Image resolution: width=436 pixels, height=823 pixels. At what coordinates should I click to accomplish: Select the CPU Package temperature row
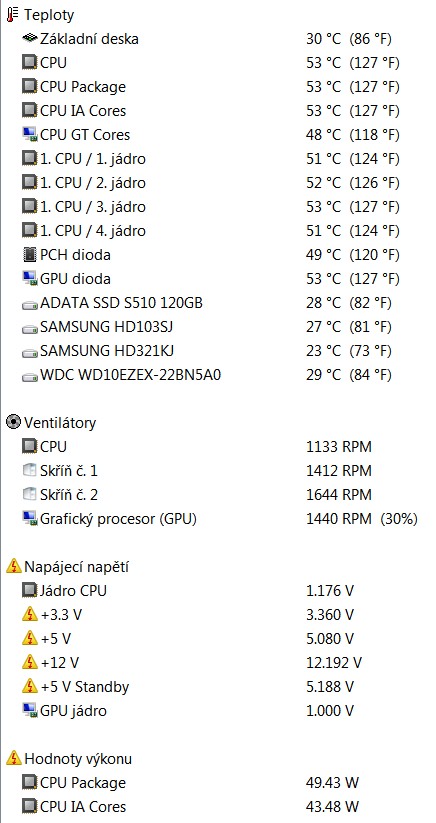211,87
